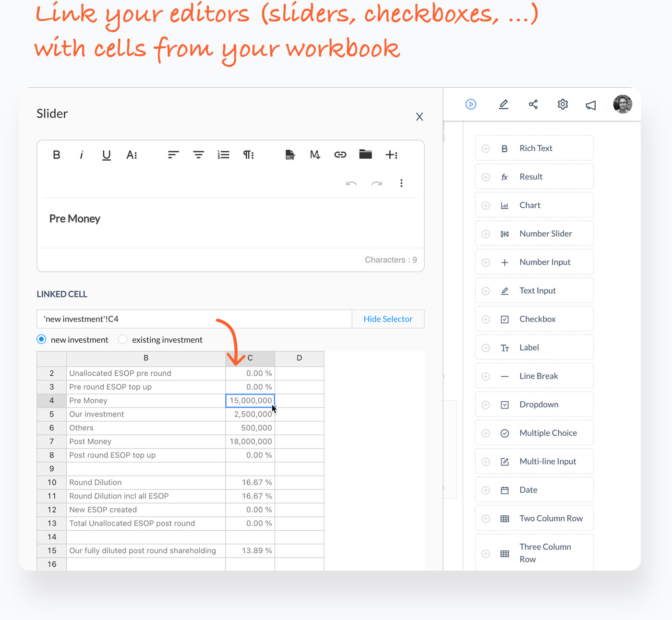
Task: Open the paragraph format dropdown
Action: pyautogui.click(x=248, y=155)
